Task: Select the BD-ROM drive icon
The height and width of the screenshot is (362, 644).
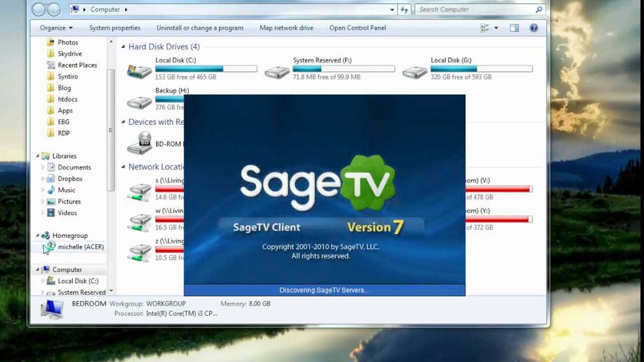Action: [x=139, y=143]
